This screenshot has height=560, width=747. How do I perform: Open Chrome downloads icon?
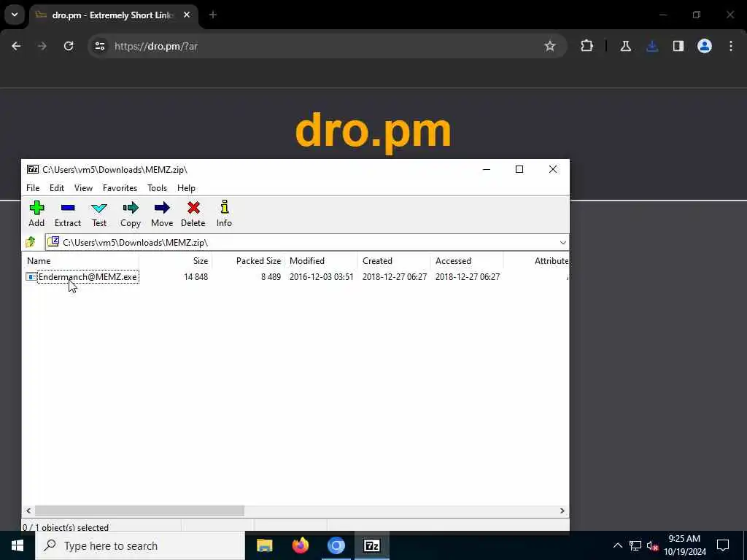click(652, 46)
